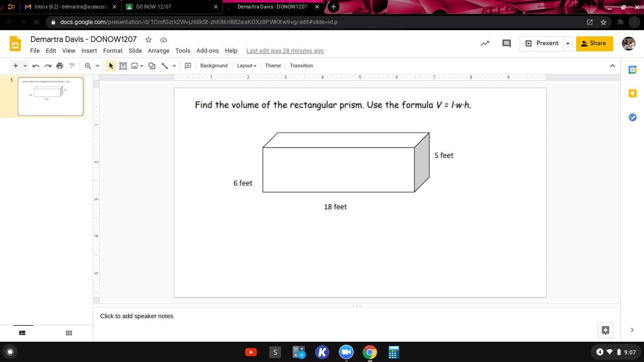Screen dimensions: 644x362
Task: Select the shape tool icon
Action: pos(152,66)
